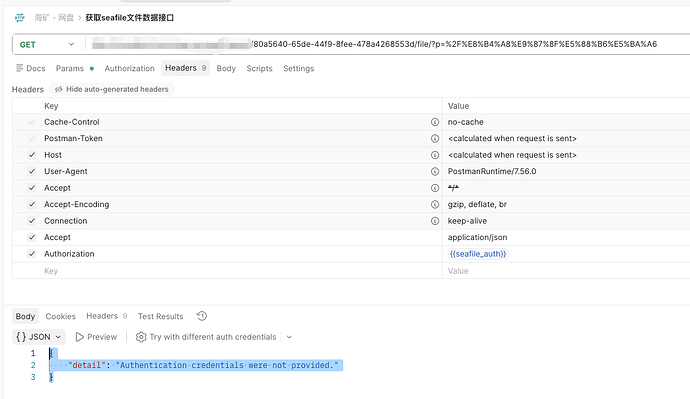Open the Test Results tab

click(161, 316)
